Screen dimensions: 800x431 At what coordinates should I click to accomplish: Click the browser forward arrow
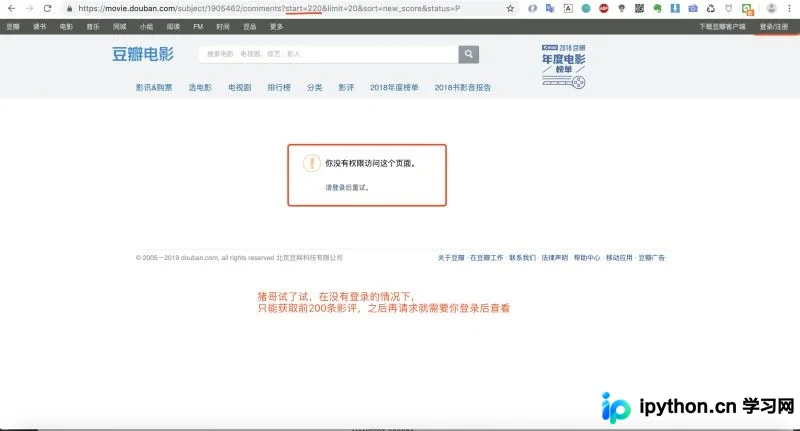[30, 9]
